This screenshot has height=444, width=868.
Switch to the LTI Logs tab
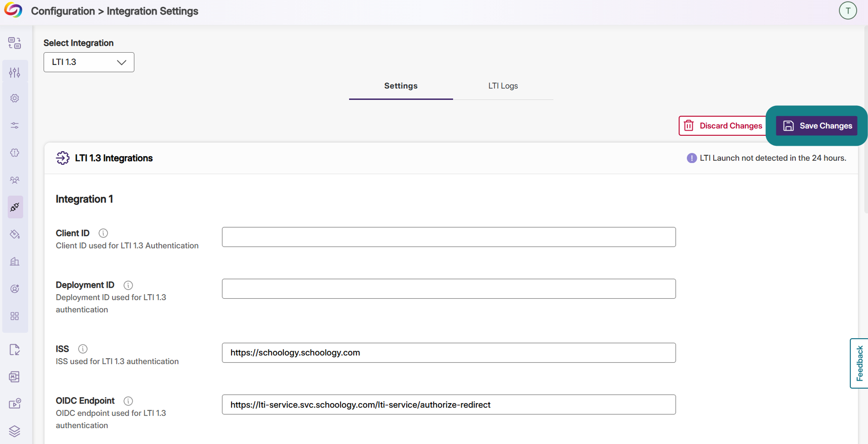[x=503, y=86]
